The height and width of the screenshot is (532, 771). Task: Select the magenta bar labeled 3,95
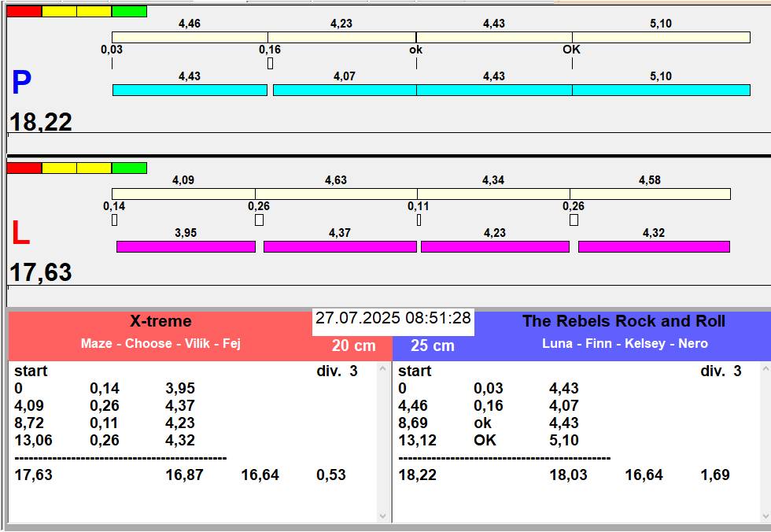tap(186, 246)
